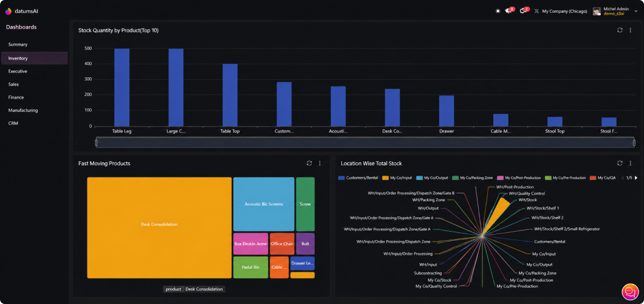Go to next legend page arrow
Screen dimensions: 644x304
[x=636, y=178]
